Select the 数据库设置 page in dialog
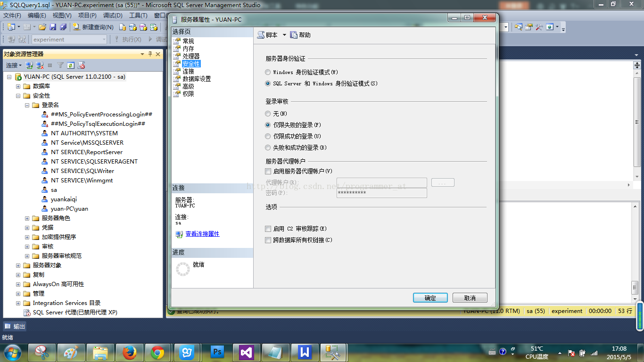Screen dimensions: 644x362 (197, 79)
